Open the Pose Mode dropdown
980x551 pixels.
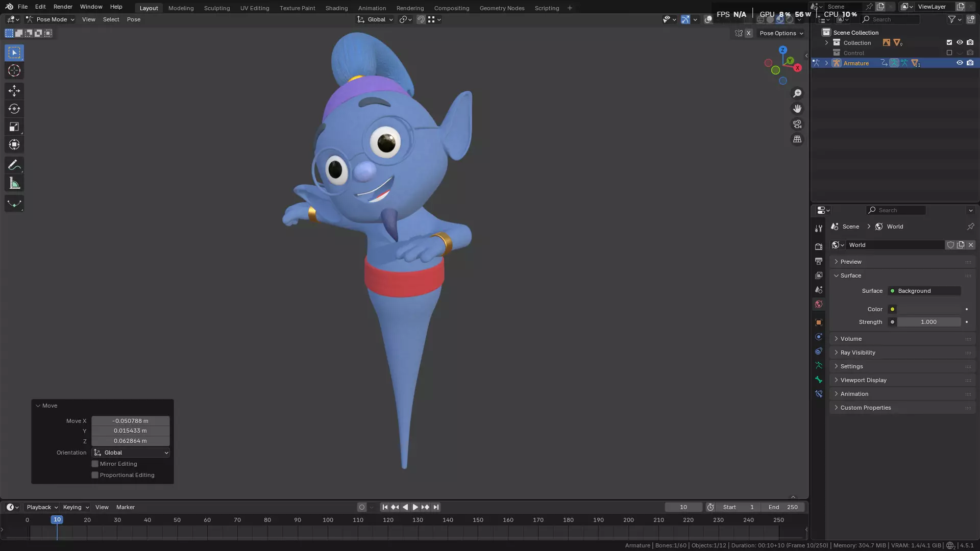(50, 19)
